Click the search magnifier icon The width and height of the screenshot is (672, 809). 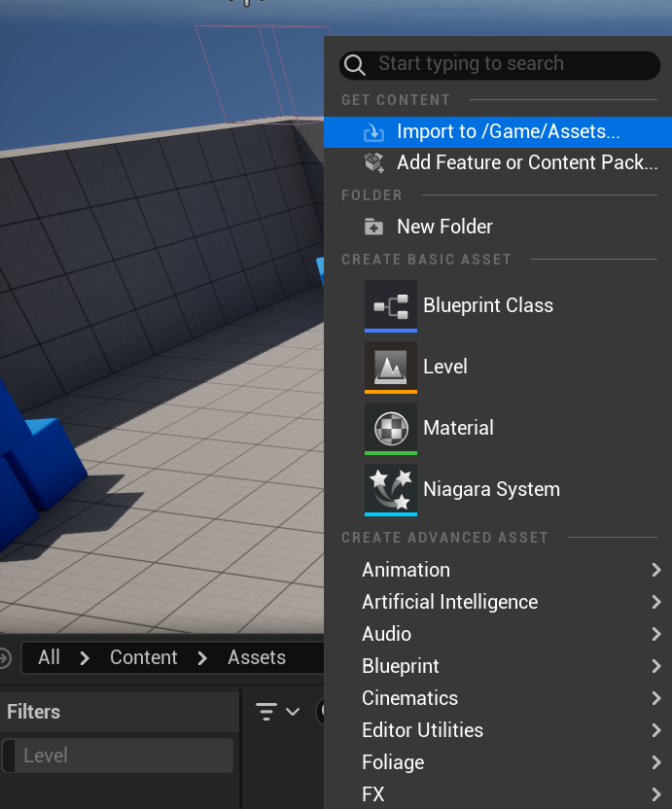pos(355,65)
